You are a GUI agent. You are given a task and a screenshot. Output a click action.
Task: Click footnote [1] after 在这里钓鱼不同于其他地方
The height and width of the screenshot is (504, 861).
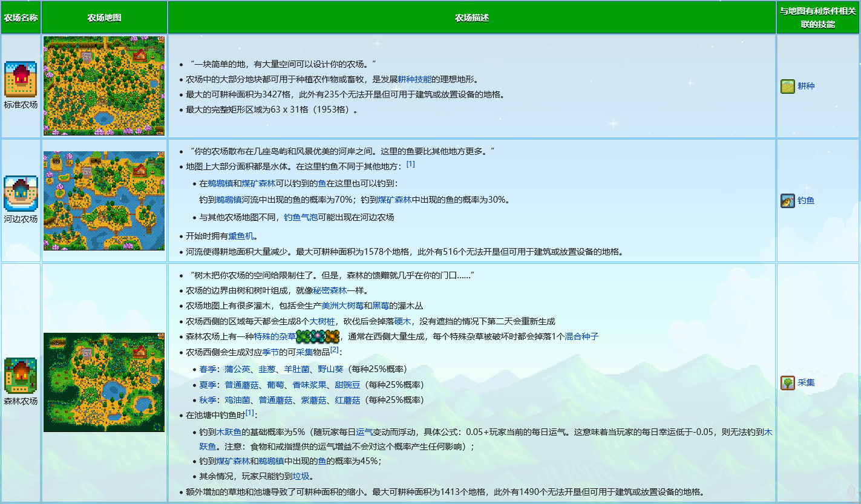[410, 164]
